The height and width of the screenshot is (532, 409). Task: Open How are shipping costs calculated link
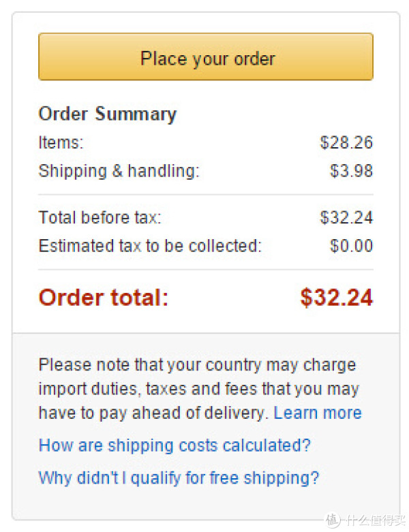tap(175, 445)
